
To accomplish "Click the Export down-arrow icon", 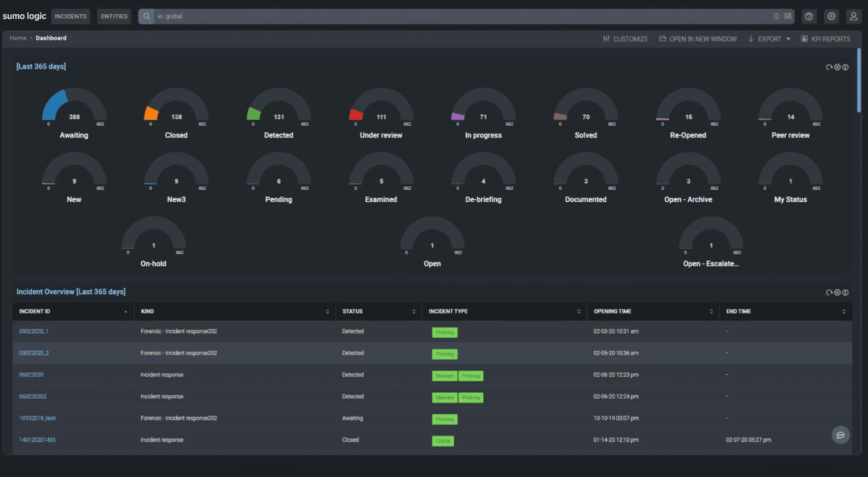I will [x=751, y=39].
